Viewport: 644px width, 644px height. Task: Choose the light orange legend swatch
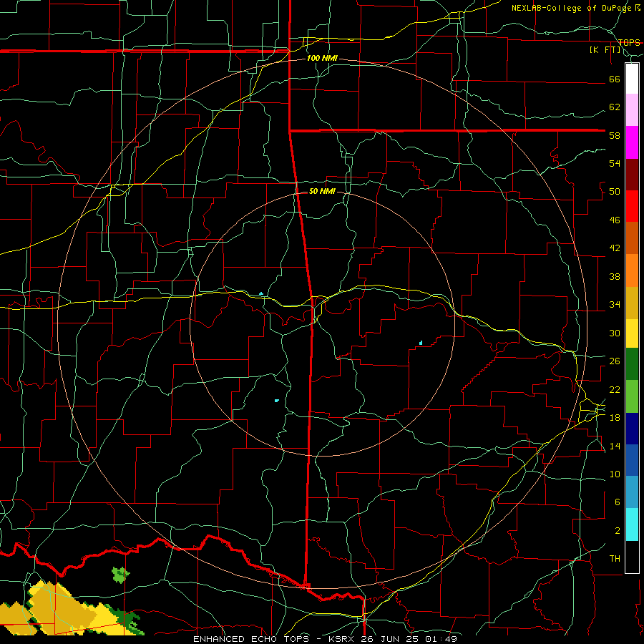point(632,270)
